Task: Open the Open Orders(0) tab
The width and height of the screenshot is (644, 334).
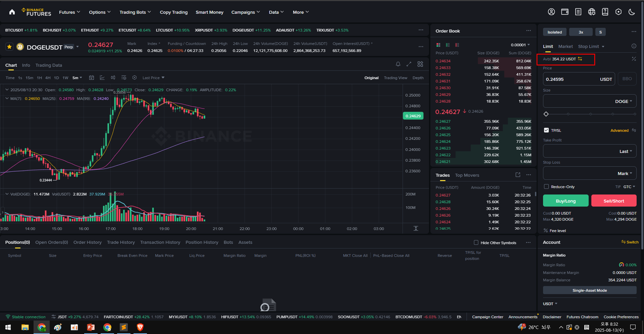Action: (x=51, y=242)
